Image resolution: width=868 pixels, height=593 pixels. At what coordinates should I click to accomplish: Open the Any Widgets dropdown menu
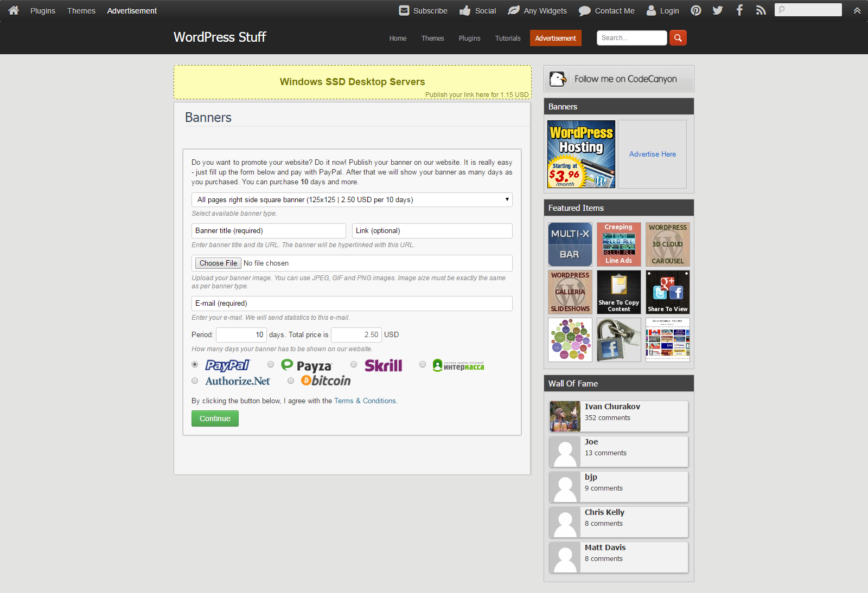537,10
